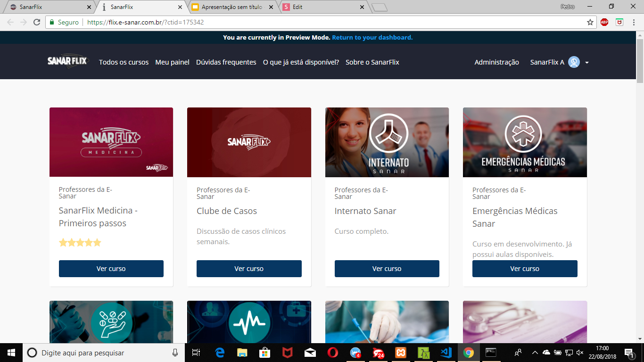Viewport: 644px width, 362px height.
Task: Click the Clube de Casos title
Action: click(x=227, y=211)
